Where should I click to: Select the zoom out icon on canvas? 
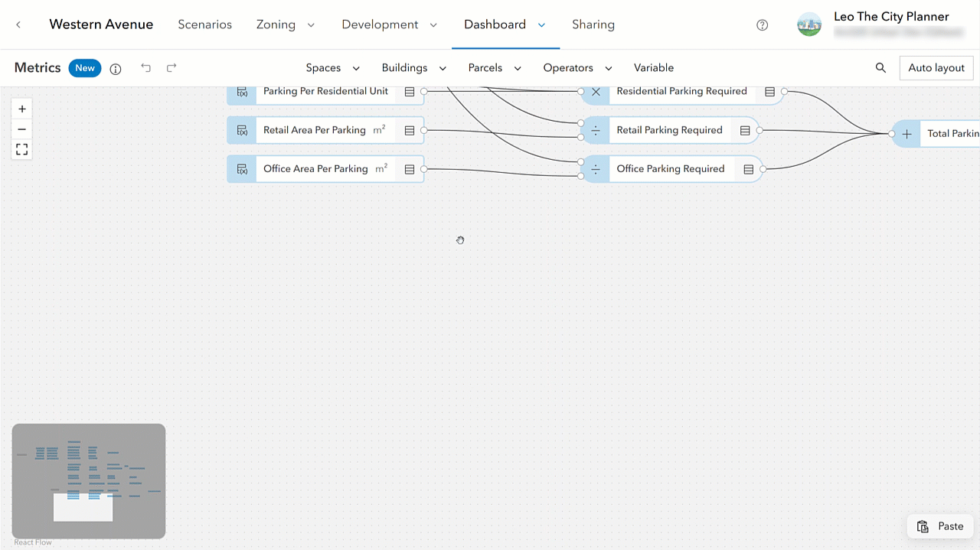[21, 129]
